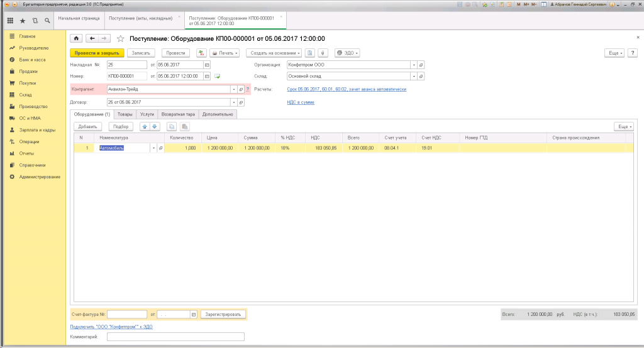The width and height of the screenshot is (644, 348).
Task: Copy rows icon in table toolbar
Action: click(172, 127)
